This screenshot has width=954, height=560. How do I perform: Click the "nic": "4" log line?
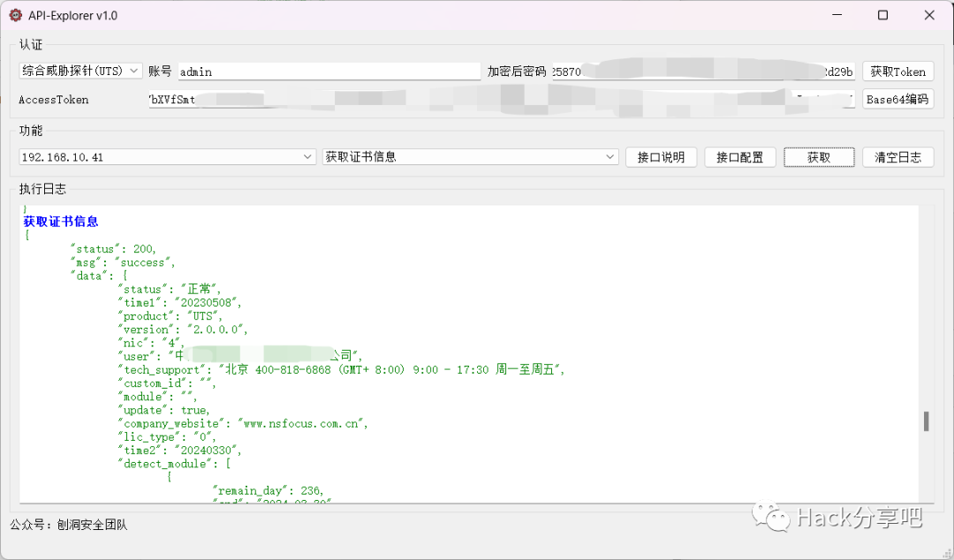(151, 343)
